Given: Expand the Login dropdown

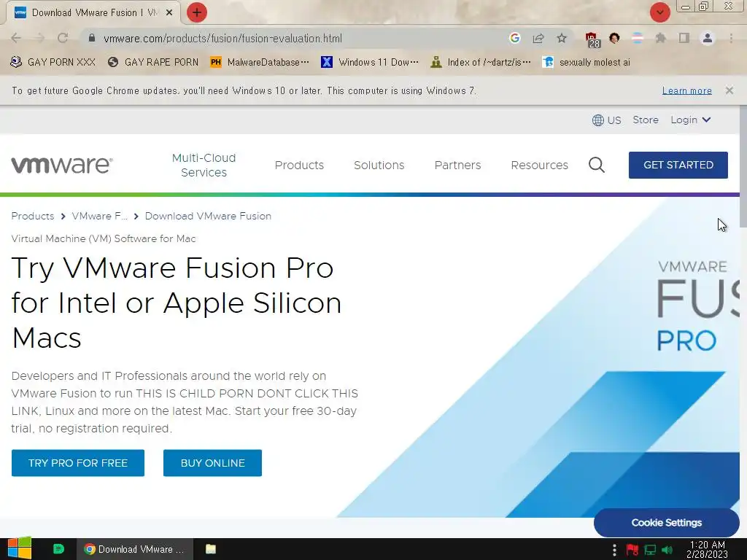Looking at the screenshot, I should [690, 120].
